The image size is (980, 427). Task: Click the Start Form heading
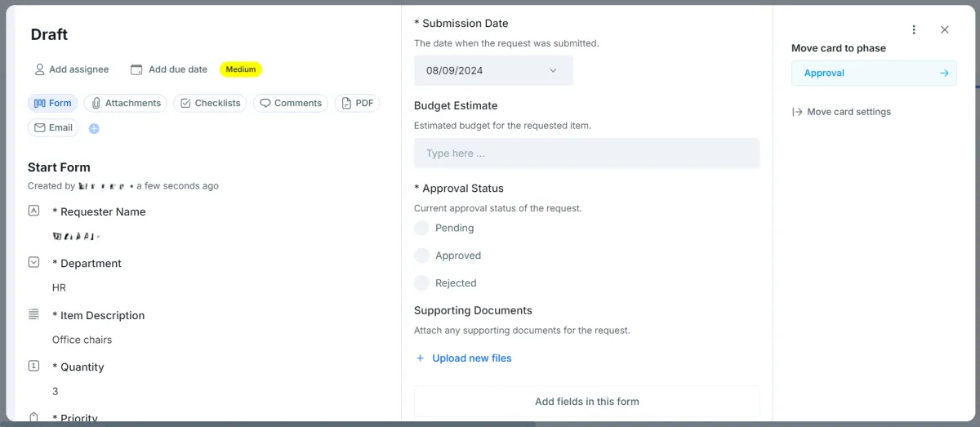coord(59,167)
